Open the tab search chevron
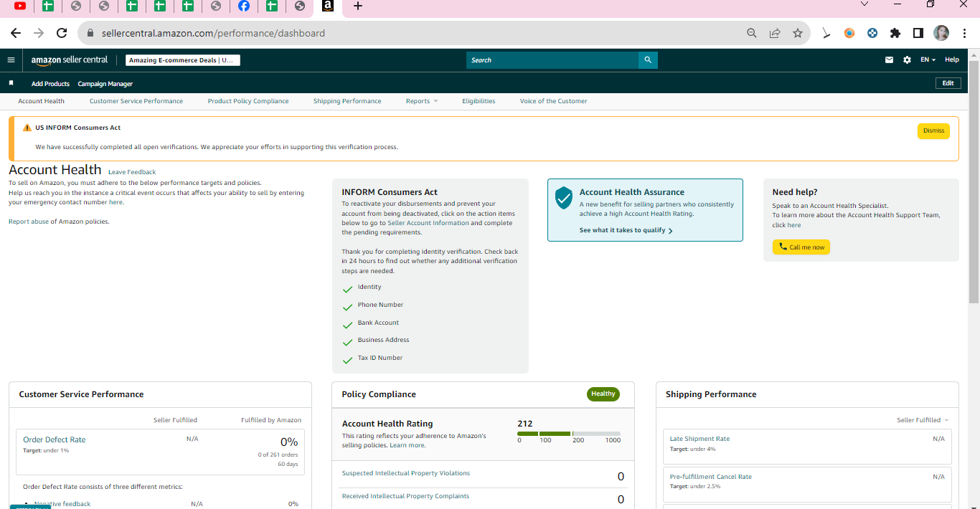 click(864, 4)
